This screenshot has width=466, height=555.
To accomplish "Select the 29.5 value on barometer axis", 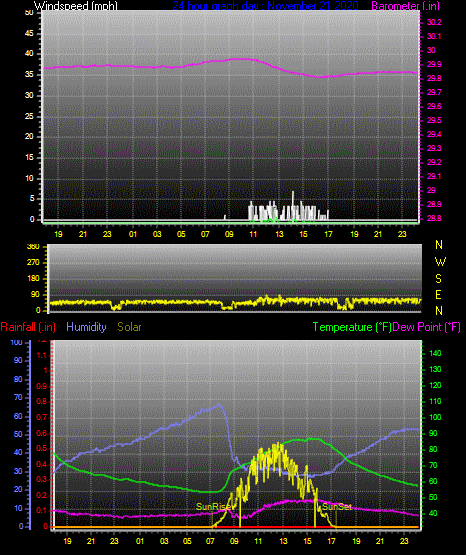I will (x=434, y=120).
